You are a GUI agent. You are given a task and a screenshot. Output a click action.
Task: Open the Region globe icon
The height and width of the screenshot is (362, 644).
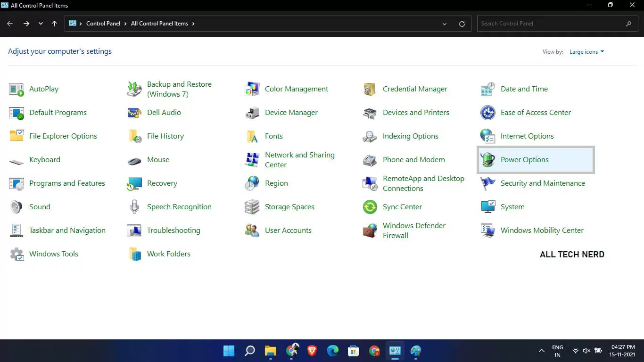pyautogui.click(x=252, y=183)
